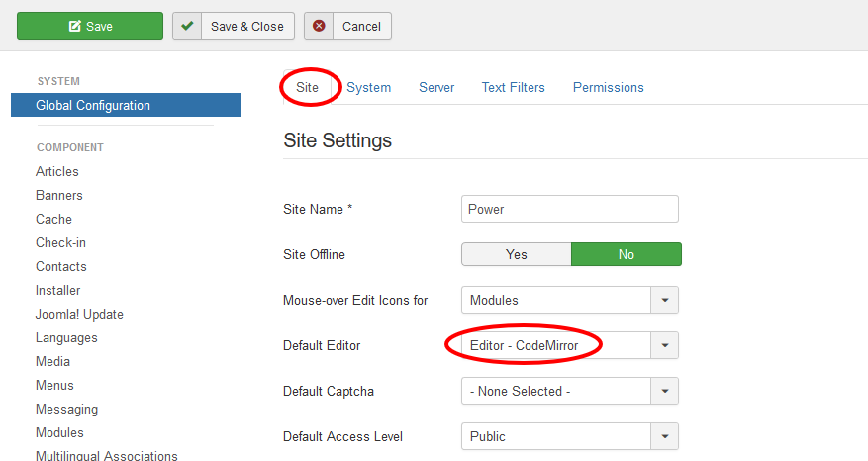Open the Text Filters tab
868x461 pixels.
click(513, 87)
